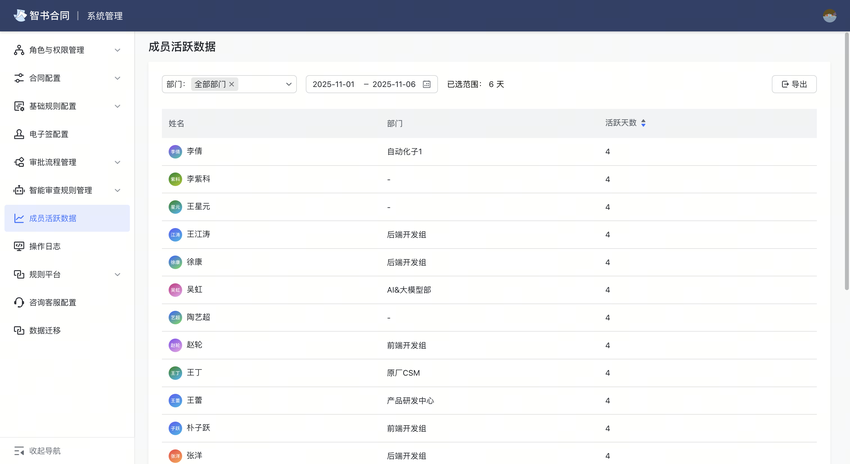Click 王蕾's avatar icon
The image size is (850, 464).
tap(175, 401)
